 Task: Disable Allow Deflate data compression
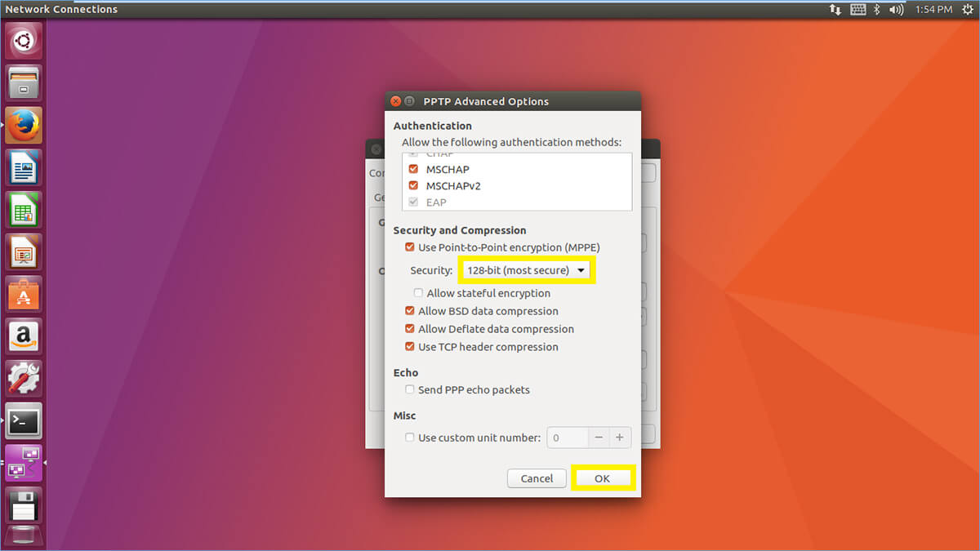pos(410,329)
